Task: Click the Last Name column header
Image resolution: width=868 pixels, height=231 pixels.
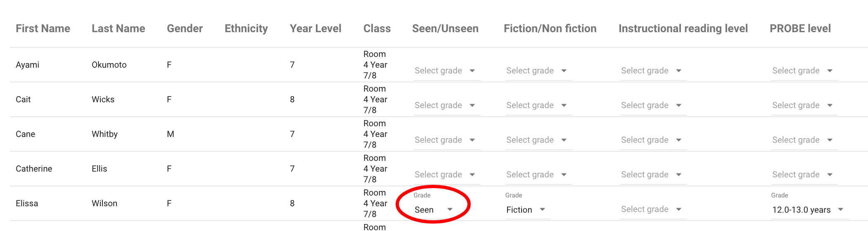Action: [118, 28]
